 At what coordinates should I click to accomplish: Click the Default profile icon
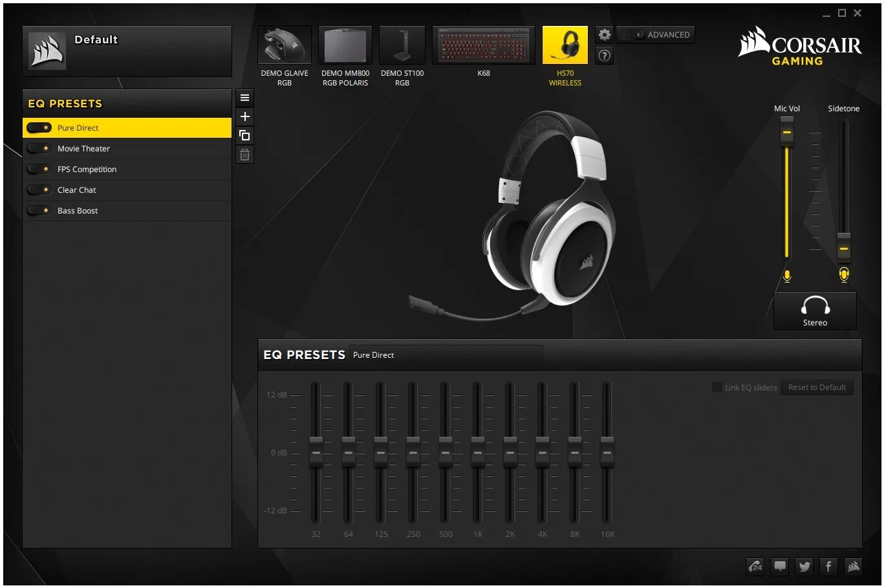[47, 51]
